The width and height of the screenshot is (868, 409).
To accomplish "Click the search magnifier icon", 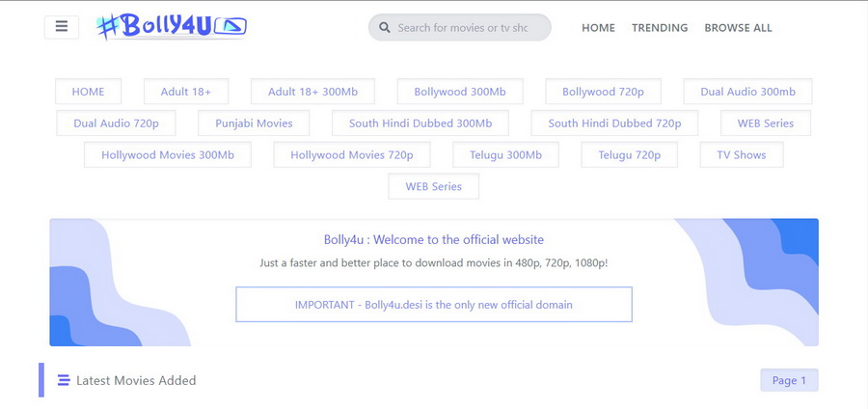I will pyautogui.click(x=385, y=28).
